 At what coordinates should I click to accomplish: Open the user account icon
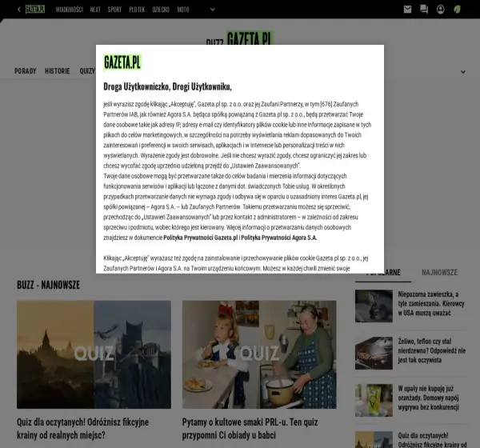coord(441,10)
